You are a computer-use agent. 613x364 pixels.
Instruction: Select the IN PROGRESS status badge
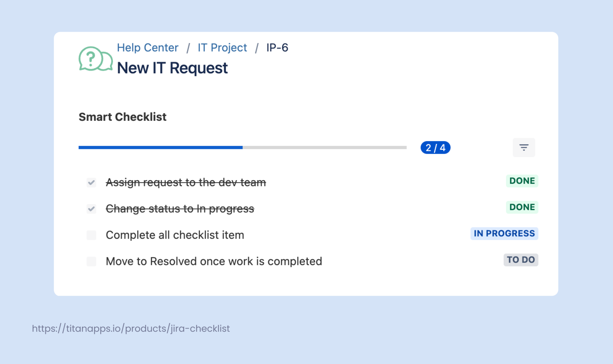pos(504,234)
